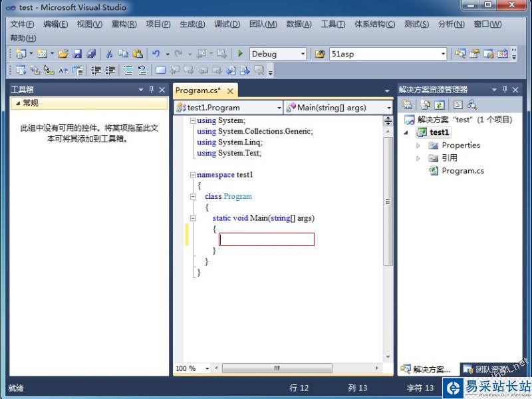The width and height of the screenshot is (532, 399).
Task: Open the 工具(T) tools menu
Action: coord(333,24)
